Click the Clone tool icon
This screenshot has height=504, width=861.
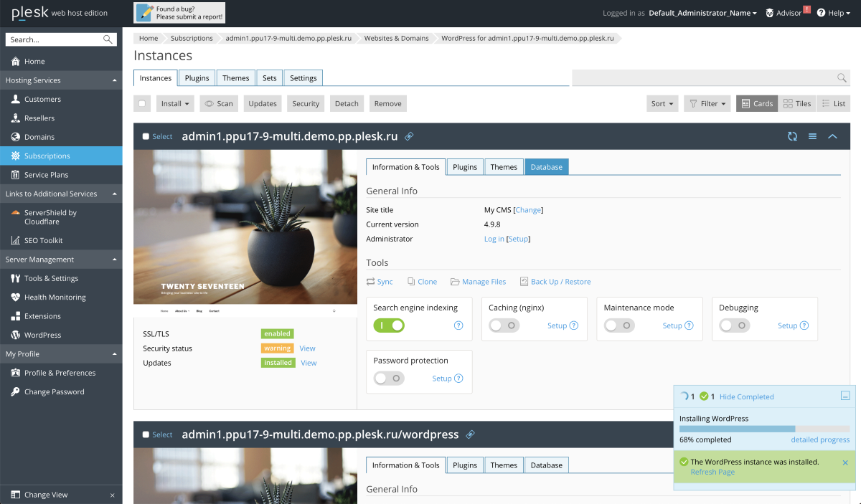411,282
